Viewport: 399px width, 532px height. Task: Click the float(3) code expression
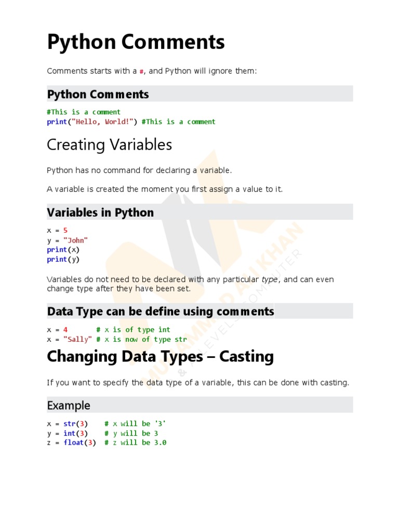(79, 443)
